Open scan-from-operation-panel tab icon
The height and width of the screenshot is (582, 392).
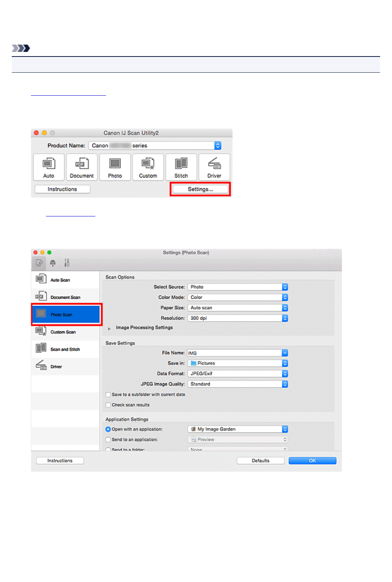click(x=53, y=263)
